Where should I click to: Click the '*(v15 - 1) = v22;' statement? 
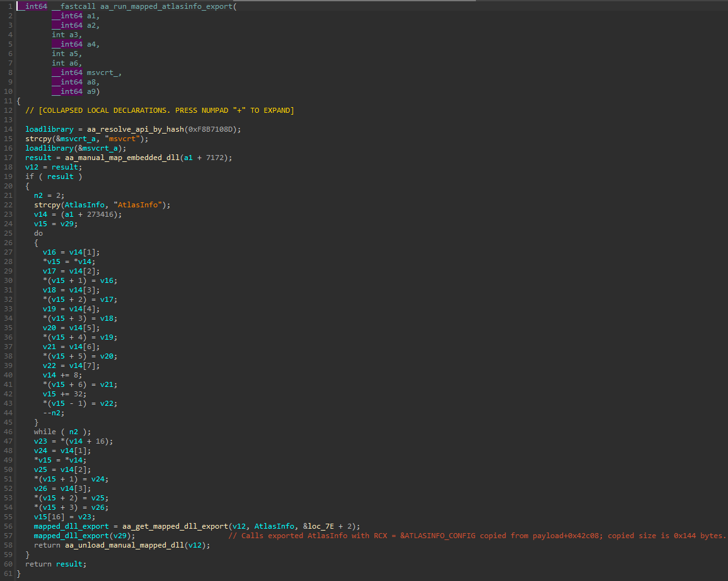click(x=80, y=404)
